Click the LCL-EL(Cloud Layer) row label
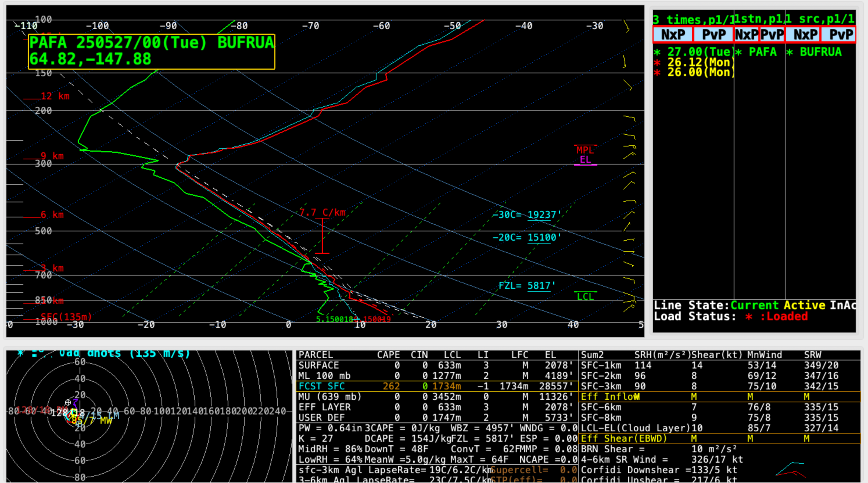 click(x=635, y=428)
